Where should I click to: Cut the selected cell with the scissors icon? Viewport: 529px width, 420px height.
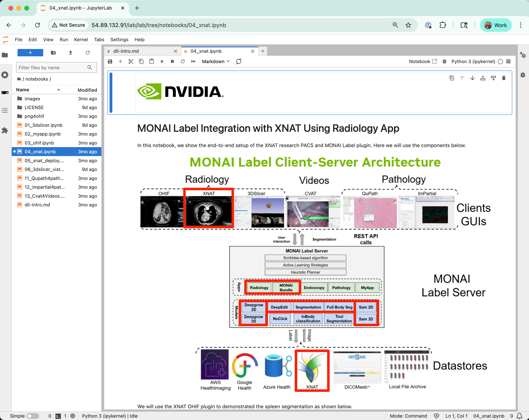[x=131, y=62]
